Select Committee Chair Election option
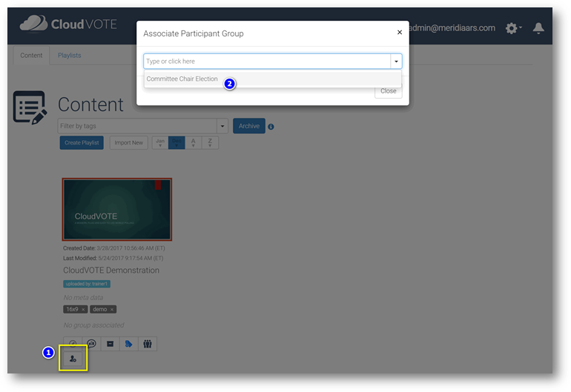This screenshot has height=392, width=571. pyautogui.click(x=272, y=79)
